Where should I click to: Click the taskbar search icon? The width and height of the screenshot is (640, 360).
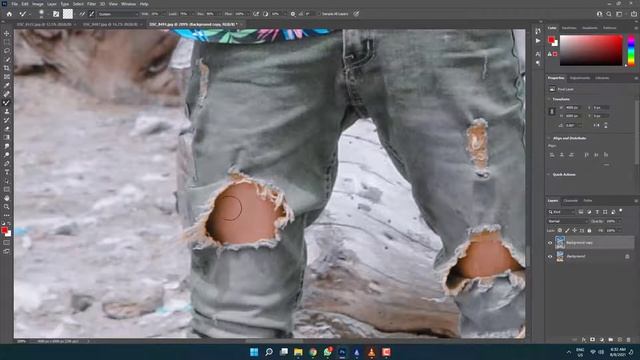pos(269,352)
